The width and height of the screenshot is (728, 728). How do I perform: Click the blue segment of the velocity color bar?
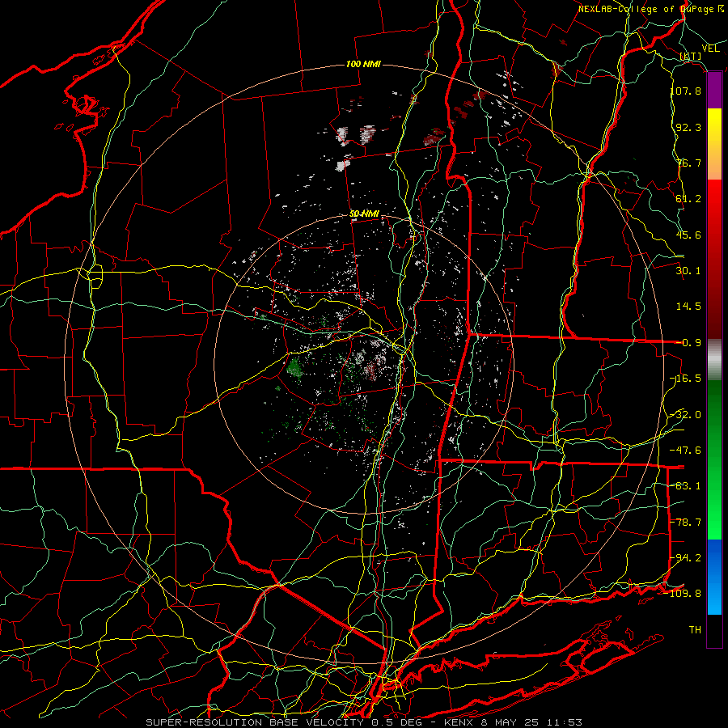(x=714, y=577)
